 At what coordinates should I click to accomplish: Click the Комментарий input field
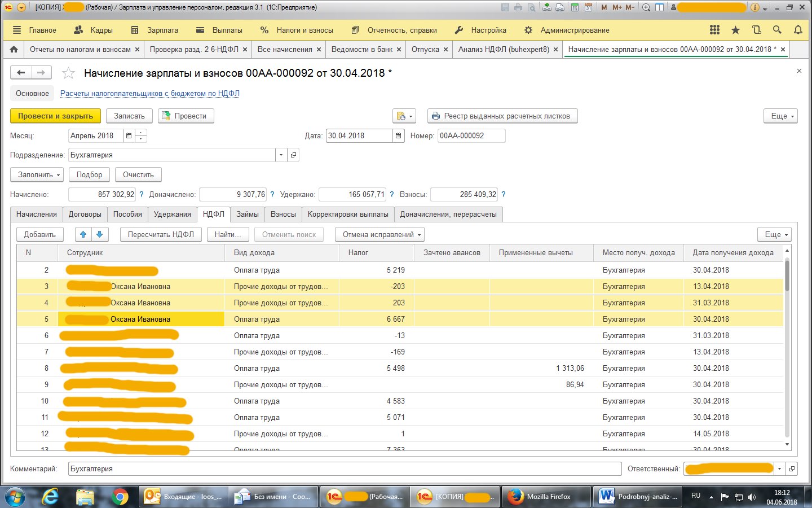tap(345, 468)
